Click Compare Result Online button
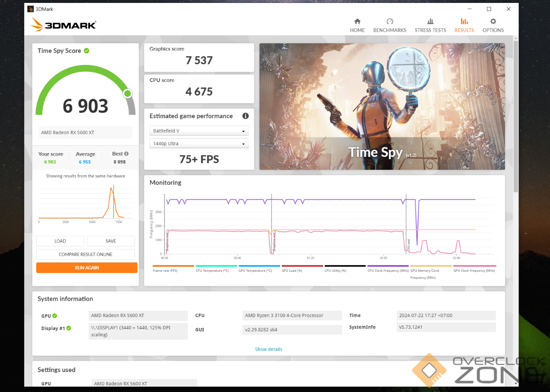550x392 pixels. [85, 254]
